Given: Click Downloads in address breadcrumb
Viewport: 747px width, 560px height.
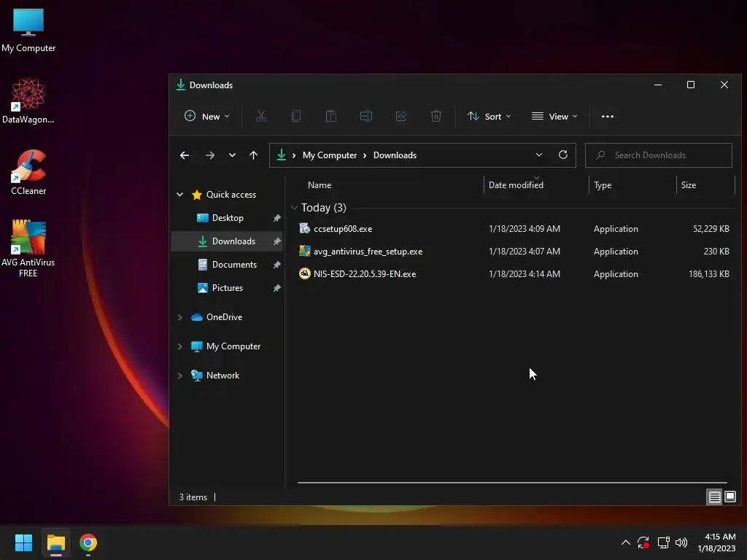Looking at the screenshot, I should tap(395, 155).
